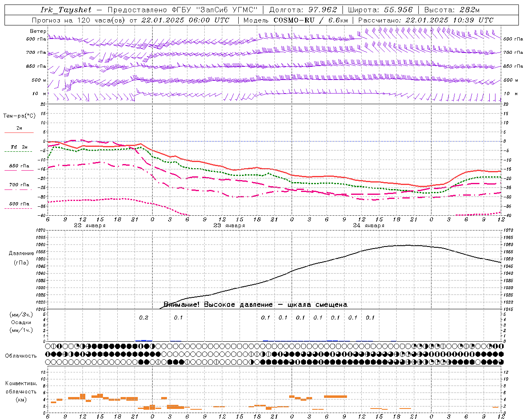This screenshot has height=420, width=525.
Task: Click the 'Давление' pressure panel label
Action: click(x=21, y=253)
